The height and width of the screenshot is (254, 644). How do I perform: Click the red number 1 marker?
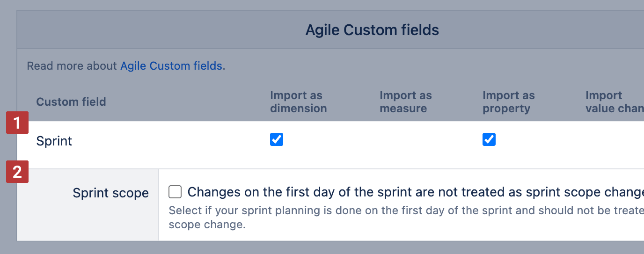pyautogui.click(x=17, y=123)
